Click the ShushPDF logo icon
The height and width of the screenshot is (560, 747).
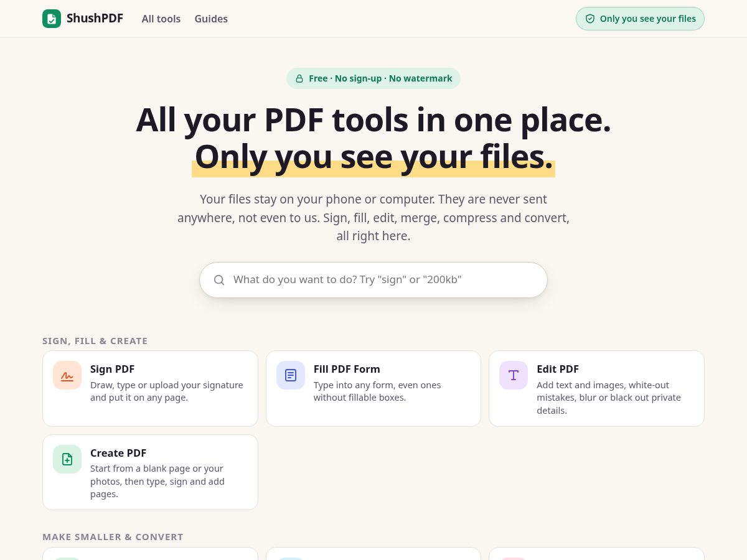coord(52,19)
